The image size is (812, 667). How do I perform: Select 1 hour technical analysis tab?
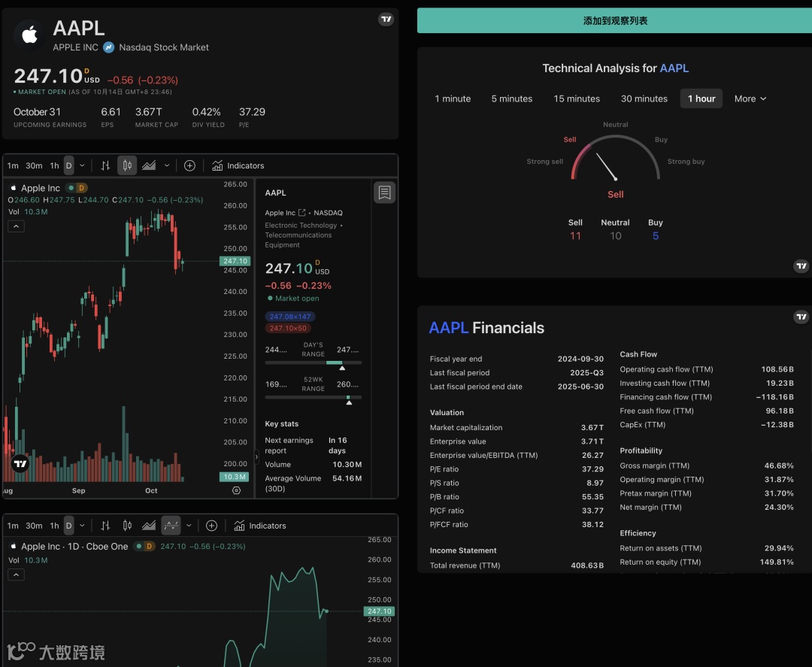coord(701,99)
